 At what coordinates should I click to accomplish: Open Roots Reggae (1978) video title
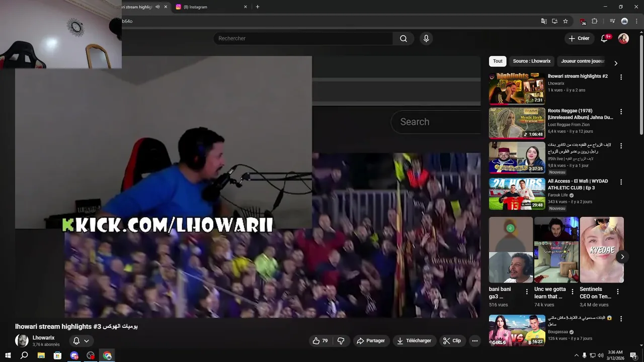(x=580, y=114)
